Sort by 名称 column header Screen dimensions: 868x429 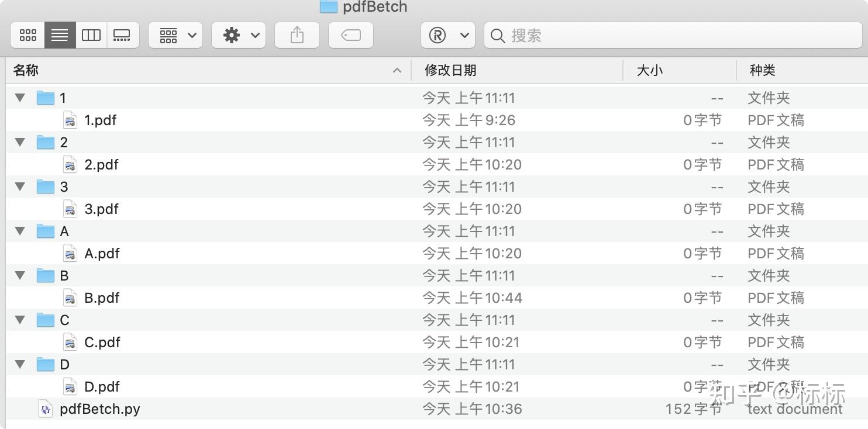[26, 71]
